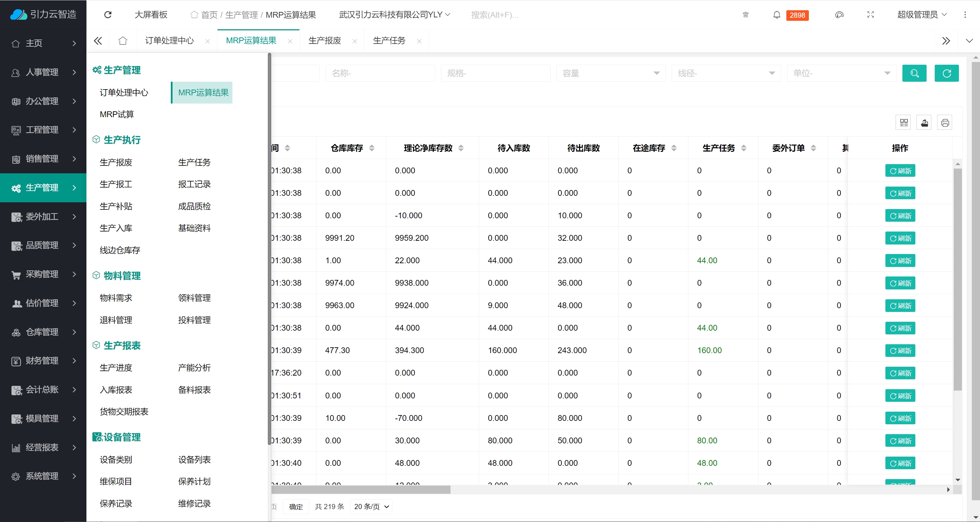Click the column filter grid icon
Screen dimensions: 980x522
tap(904, 123)
